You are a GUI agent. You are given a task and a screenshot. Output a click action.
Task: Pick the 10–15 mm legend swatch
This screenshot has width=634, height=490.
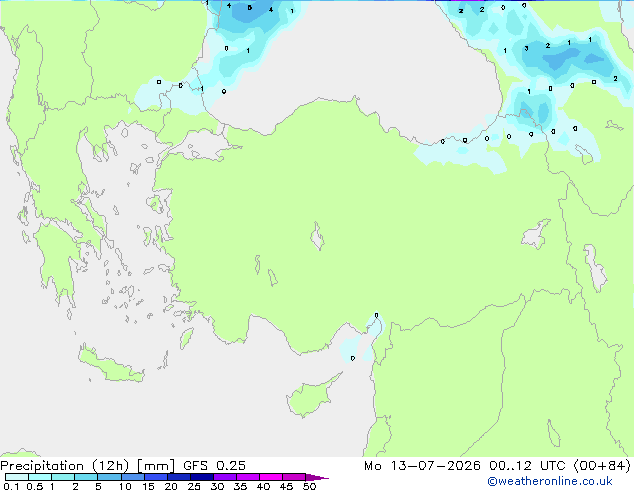[x=132, y=477]
